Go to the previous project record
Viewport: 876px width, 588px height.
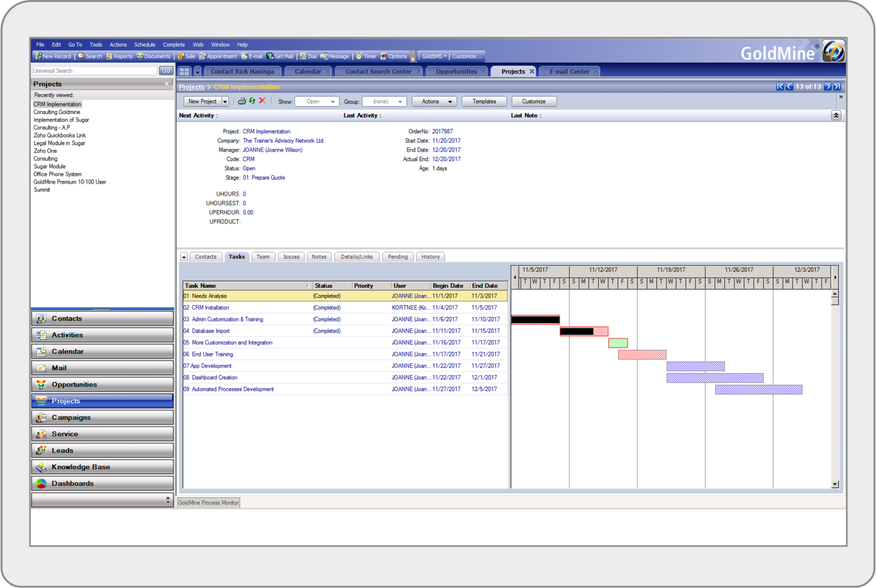pos(789,87)
